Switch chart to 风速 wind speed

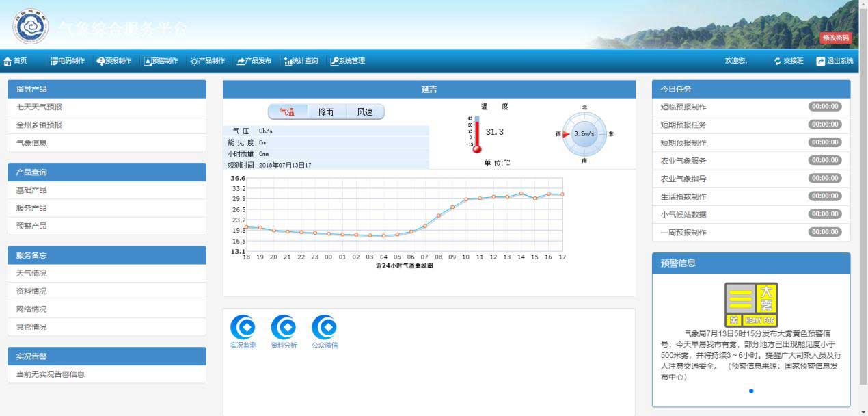(365, 112)
